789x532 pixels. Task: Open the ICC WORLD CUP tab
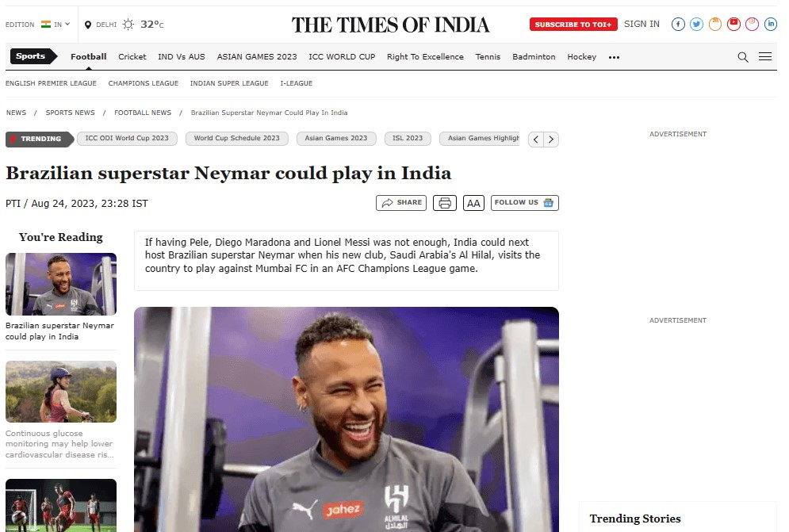pos(342,57)
